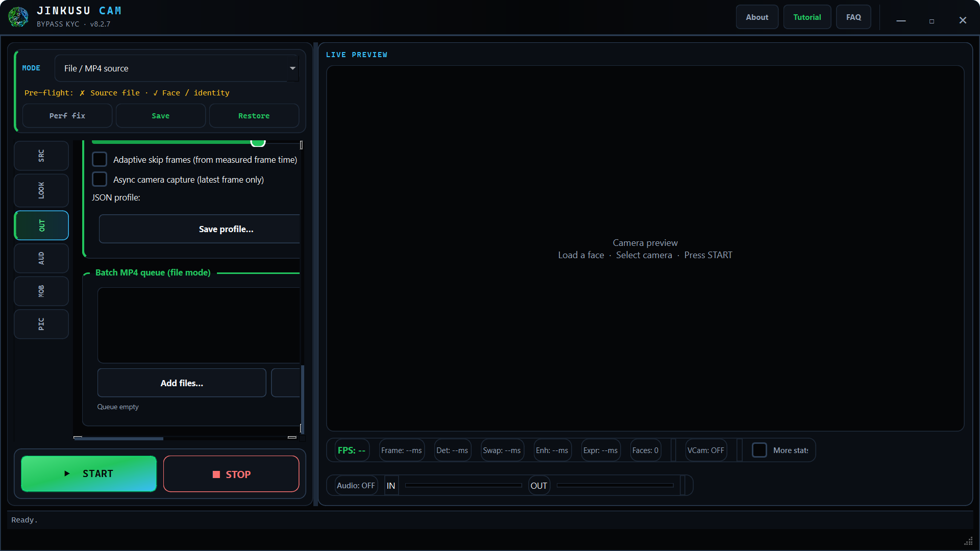Click the JSON profile: label
Viewport: 980px width, 551px height.
tap(116, 197)
